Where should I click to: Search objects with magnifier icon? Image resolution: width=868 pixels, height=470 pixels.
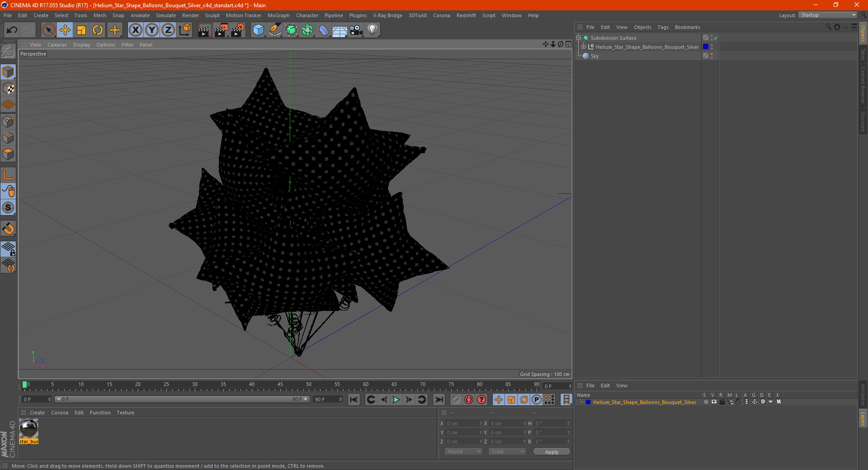pyautogui.click(x=828, y=27)
